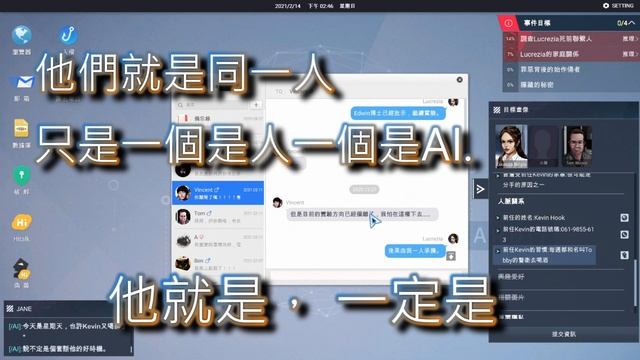Collapse side panel with the arrow tab

click(x=480, y=189)
